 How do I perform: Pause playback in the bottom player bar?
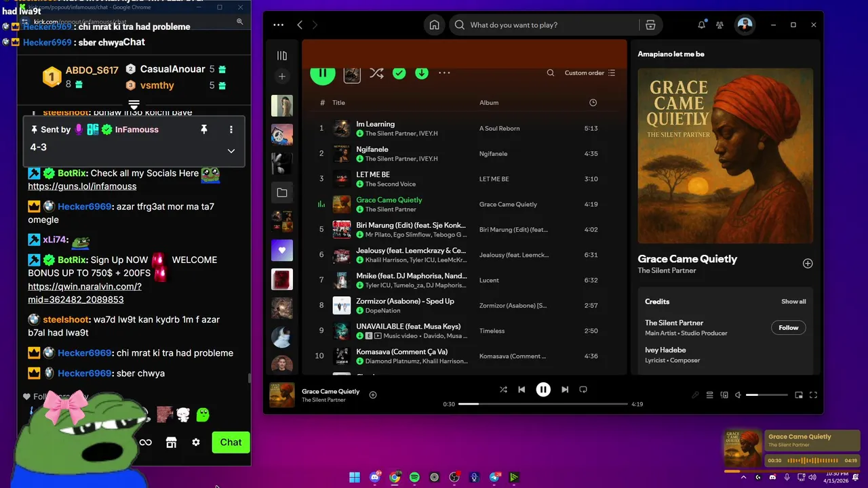point(543,390)
